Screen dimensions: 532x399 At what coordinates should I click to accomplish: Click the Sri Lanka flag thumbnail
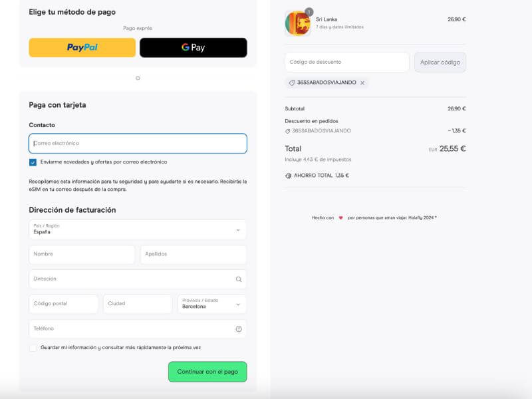tap(298, 23)
